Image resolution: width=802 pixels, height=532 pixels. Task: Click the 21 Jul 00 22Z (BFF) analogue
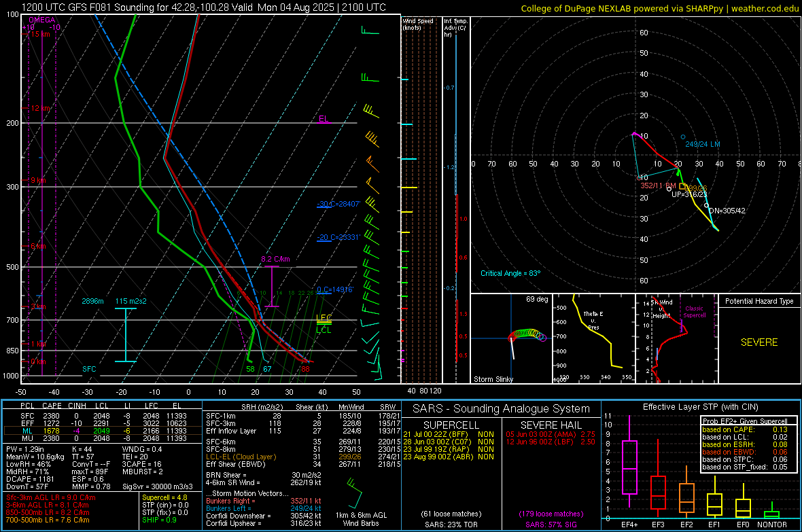tap(449, 434)
